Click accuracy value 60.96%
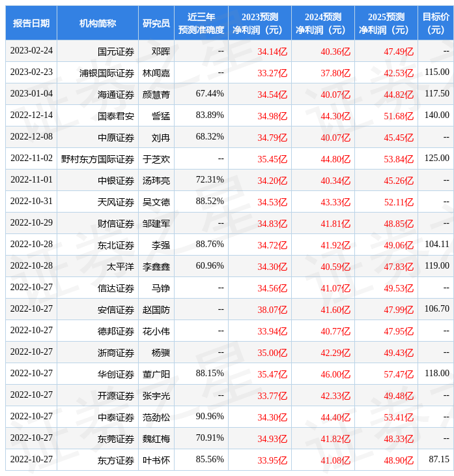Screen dimensions: 454x476 click(x=210, y=266)
